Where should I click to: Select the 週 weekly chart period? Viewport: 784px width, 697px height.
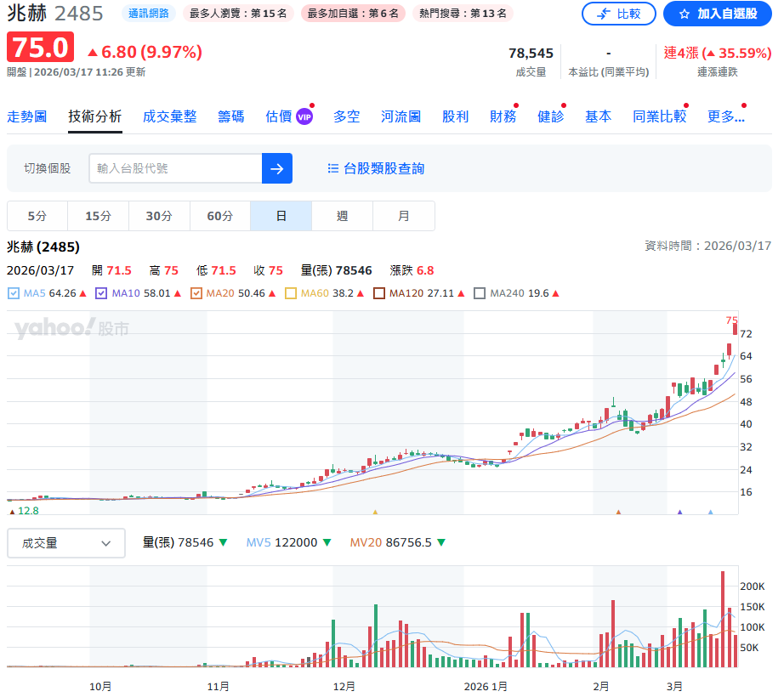342,216
